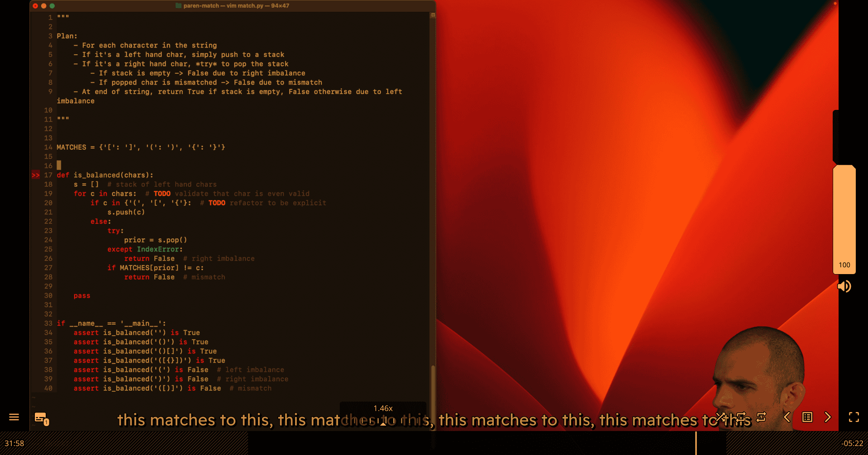868x455 pixels.
Task: Click the terminal title 'paren-match — vim match.py'
Action: pos(232,6)
